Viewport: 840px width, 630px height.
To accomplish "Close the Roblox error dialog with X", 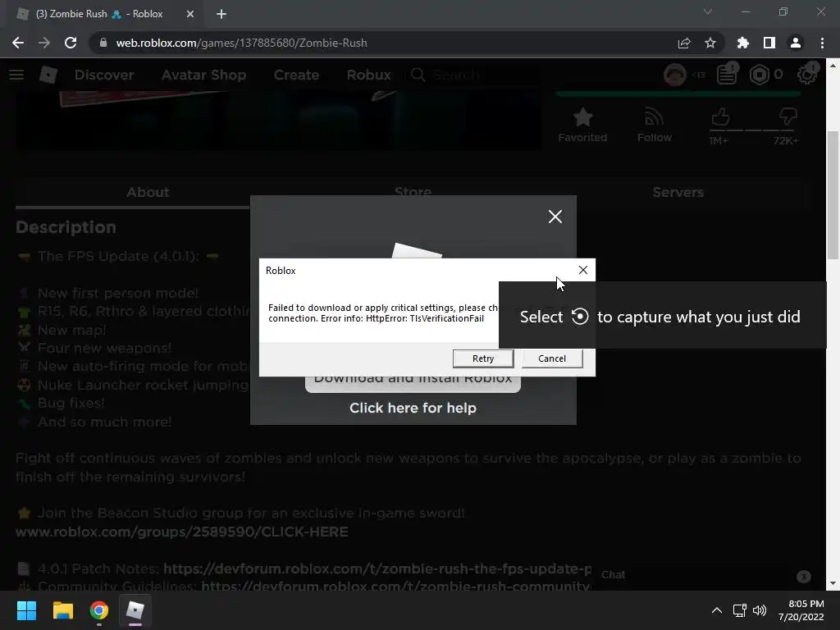I will (x=583, y=271).
